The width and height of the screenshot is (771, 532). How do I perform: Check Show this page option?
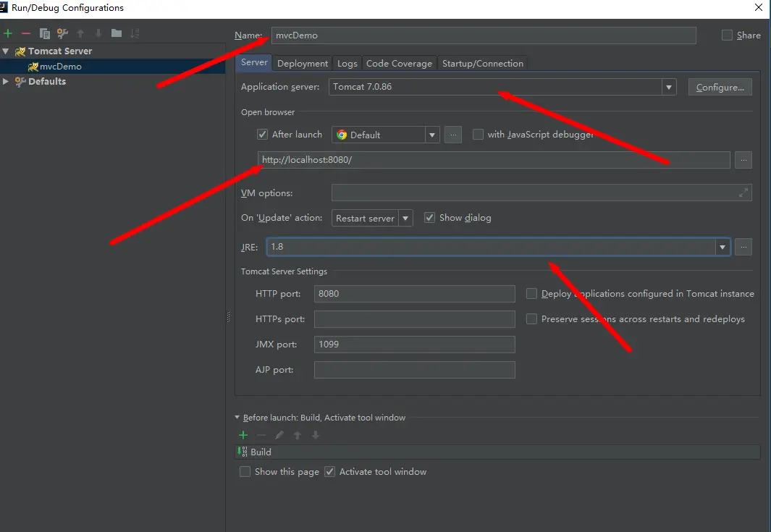point(245,471)
